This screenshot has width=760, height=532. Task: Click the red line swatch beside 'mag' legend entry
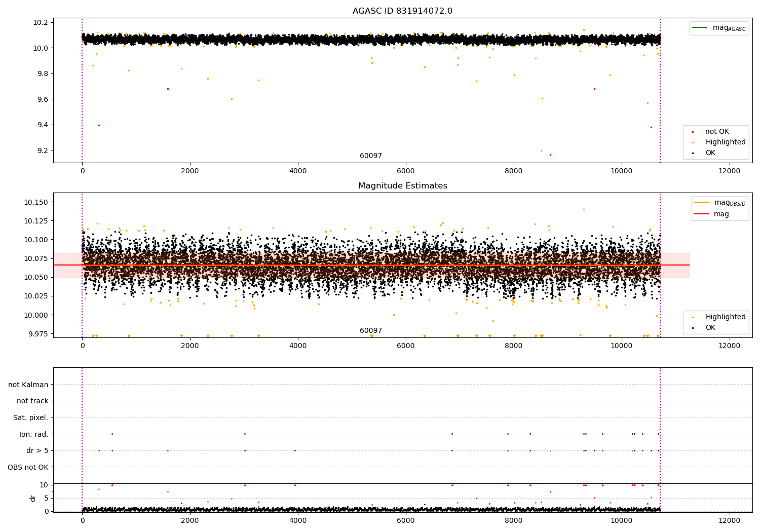click(701, 214)
